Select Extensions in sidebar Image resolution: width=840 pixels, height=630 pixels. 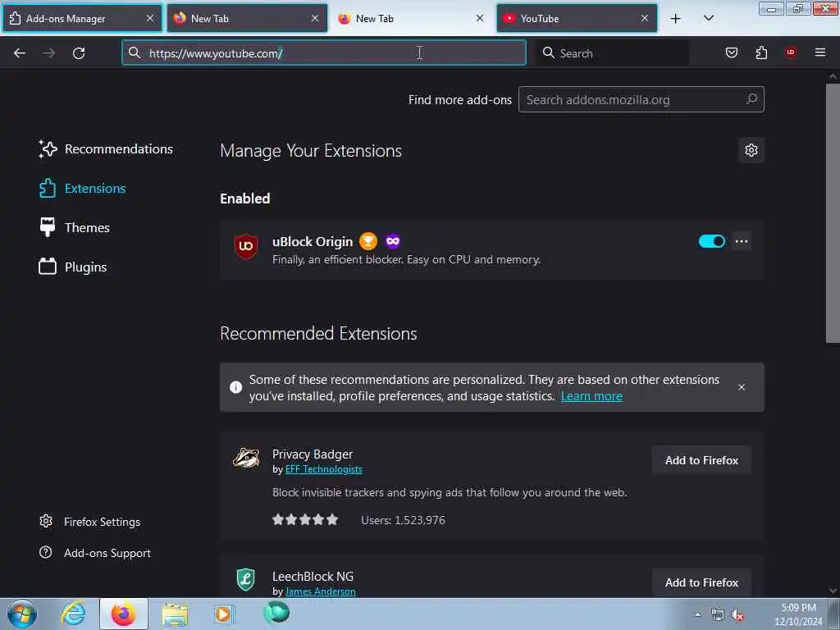pyautogui.click(x=83, y=189)
